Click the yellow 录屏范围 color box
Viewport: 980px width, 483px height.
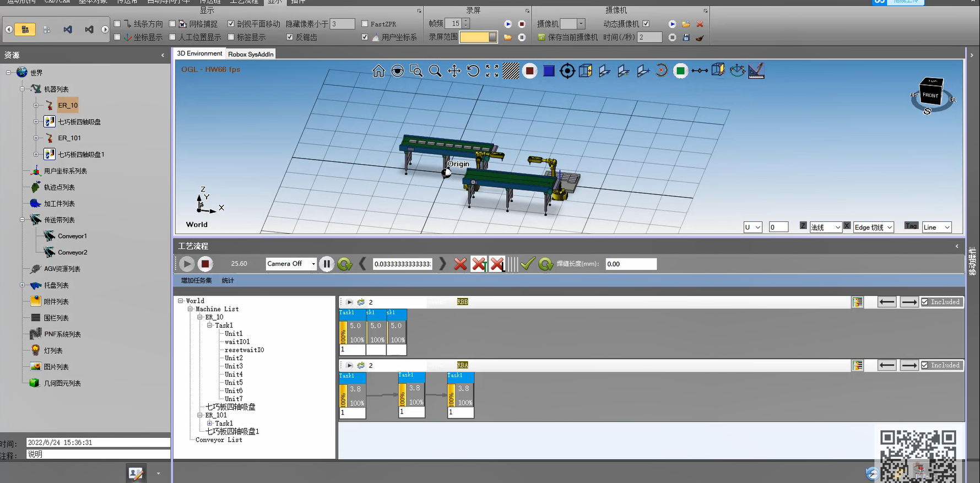pyautogui.click(x=474, y=37)
